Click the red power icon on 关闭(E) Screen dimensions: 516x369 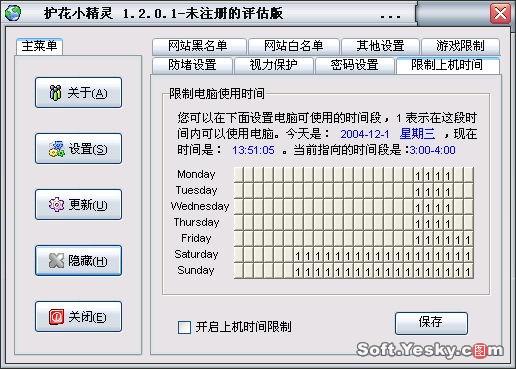pyautogui.click(x=56, y=316)
